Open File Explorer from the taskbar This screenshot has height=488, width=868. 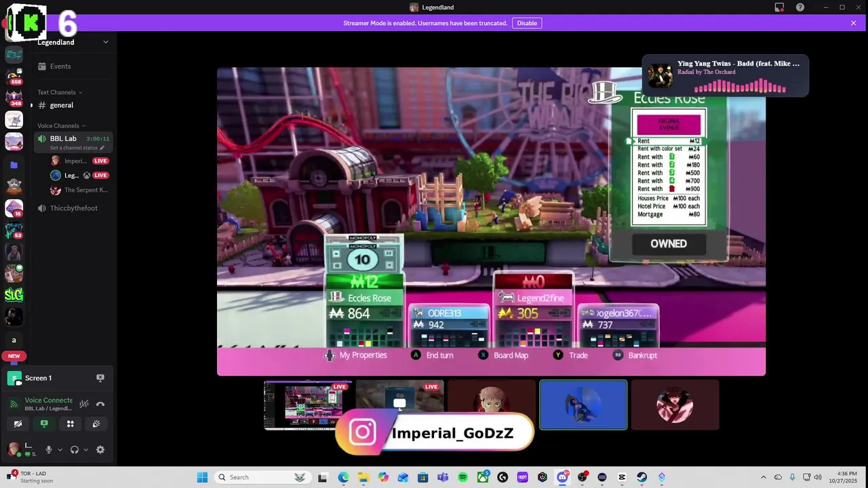[x=363, y=477]
